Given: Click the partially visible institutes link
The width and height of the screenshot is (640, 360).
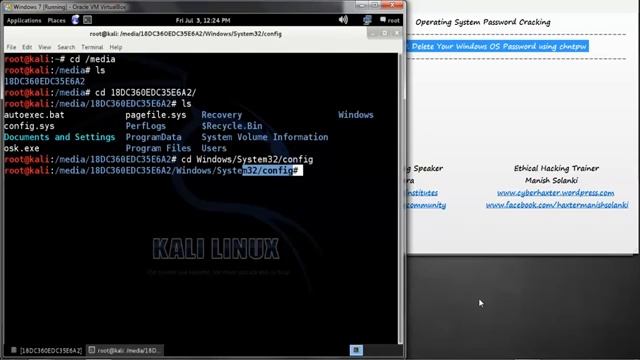Looking at the screenshot, I should [x=422, y=193].
